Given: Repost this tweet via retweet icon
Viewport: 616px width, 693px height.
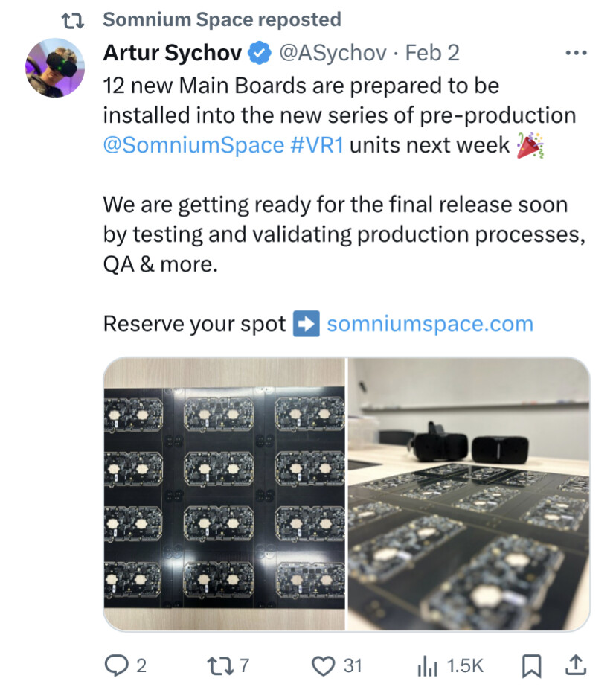Looking at the screenshot, I should (x=220, y=665).
